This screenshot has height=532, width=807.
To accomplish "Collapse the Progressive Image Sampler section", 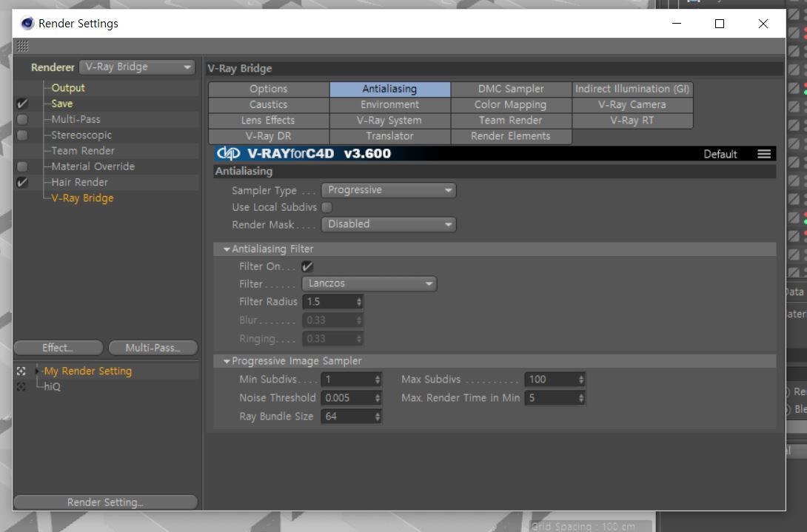I will (227, 361).
